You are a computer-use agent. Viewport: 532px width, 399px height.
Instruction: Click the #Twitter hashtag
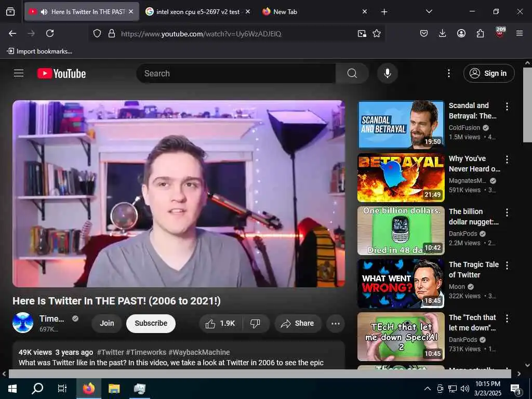pos(110,352)
